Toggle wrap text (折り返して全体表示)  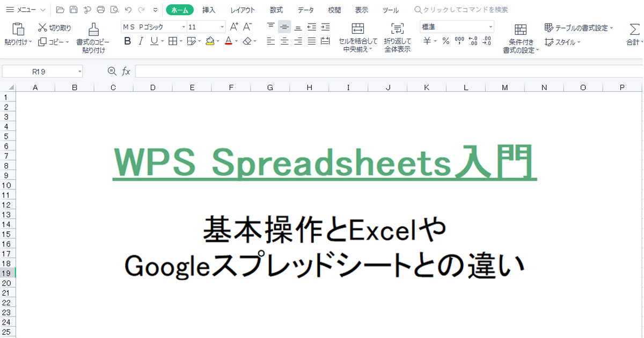[x=397, y=38]
